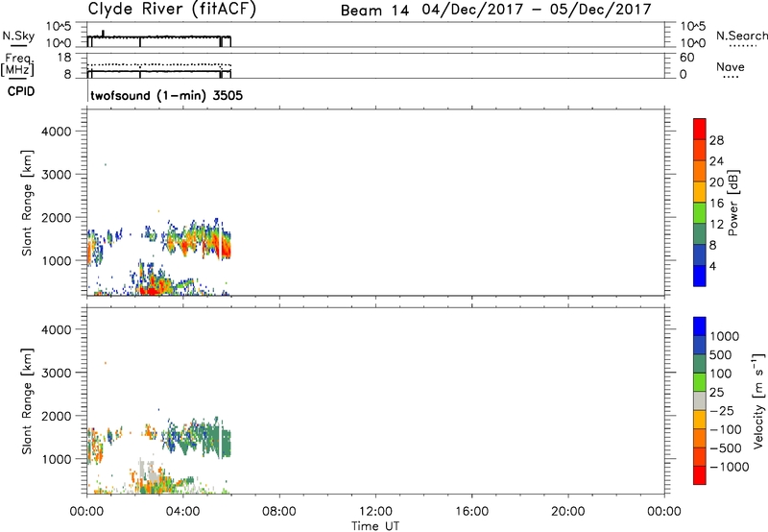The width and height of the screenshot is (768, 532).
Task: Click the 'Freq. [MHz]' axis label
Action: click(x=17, y=64)
